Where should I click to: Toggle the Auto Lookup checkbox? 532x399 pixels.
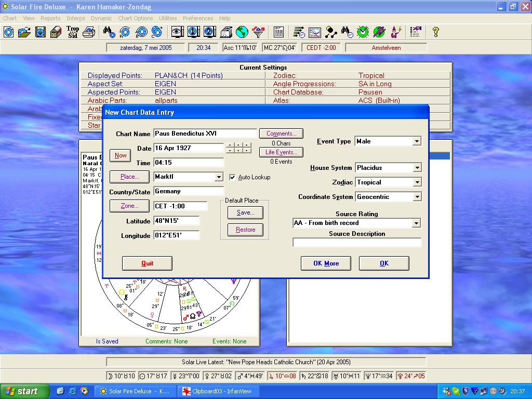(232, 177)
